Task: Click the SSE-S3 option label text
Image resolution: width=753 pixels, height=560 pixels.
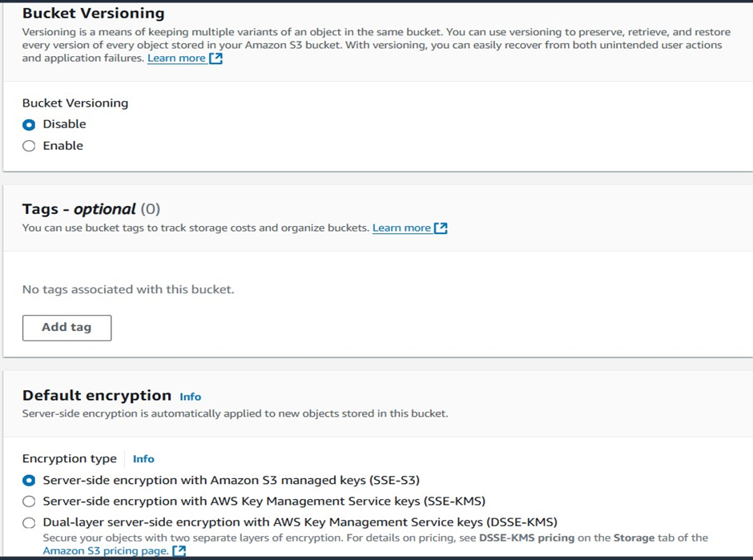Action: tap(231, 481)
